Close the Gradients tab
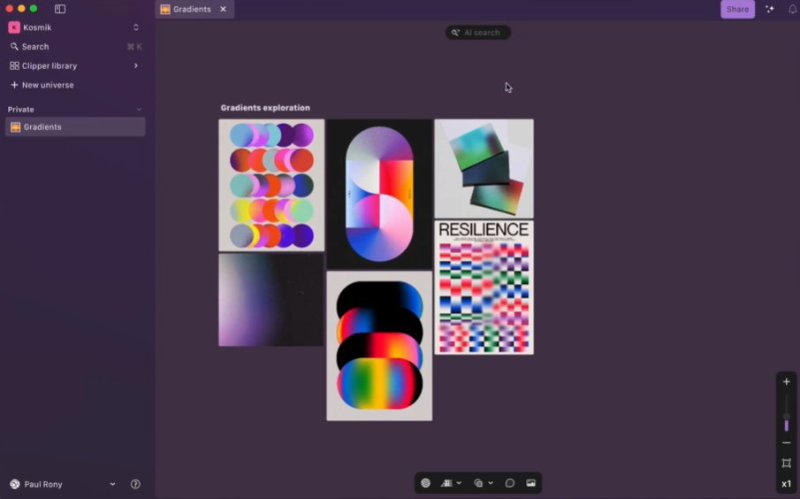The image size is (800, 499). [223, 9]
